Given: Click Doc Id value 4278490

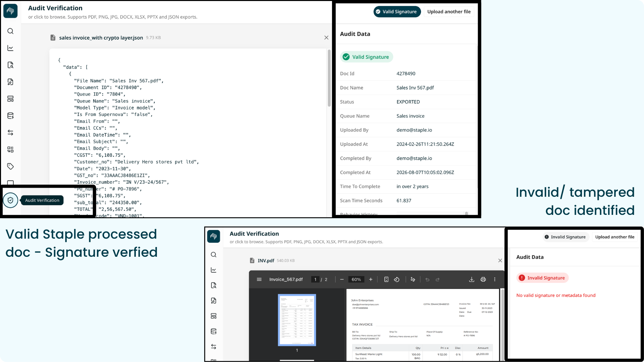Looking at the screenshot, I should [x=406, y=74].
